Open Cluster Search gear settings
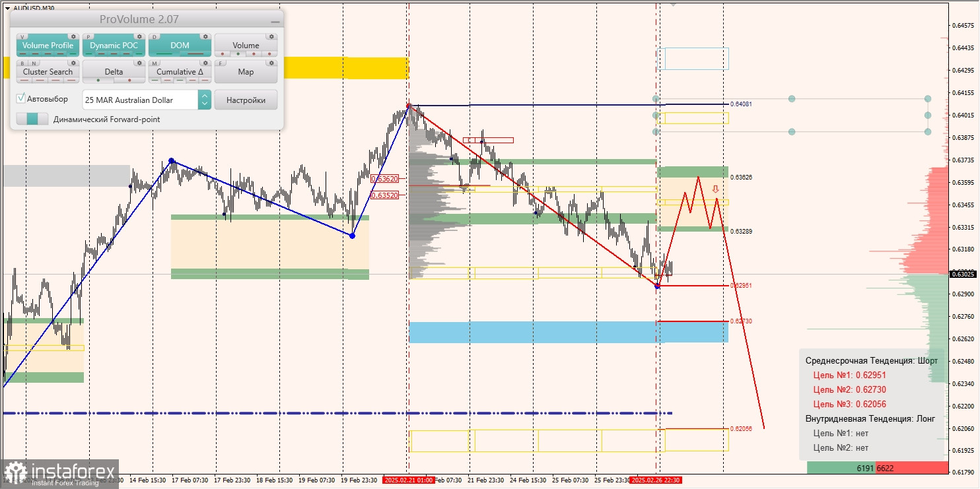Screen dimensions: 980x489 coord(74,63)
